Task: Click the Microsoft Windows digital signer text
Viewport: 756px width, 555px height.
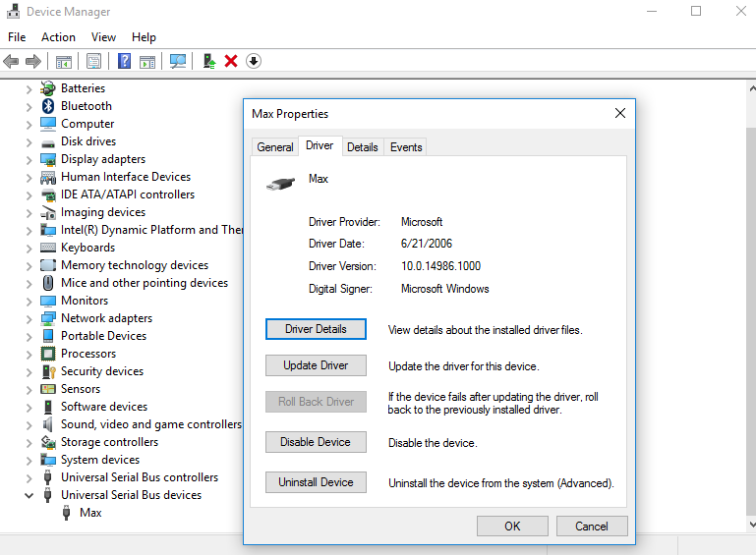Action: pos(445,289)
